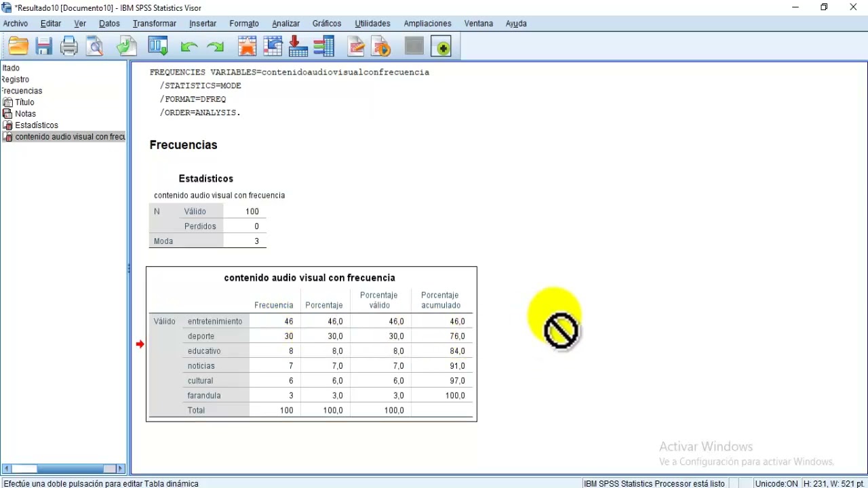
Task: Click the Estadísticos table title
Action: coord(206,178)
